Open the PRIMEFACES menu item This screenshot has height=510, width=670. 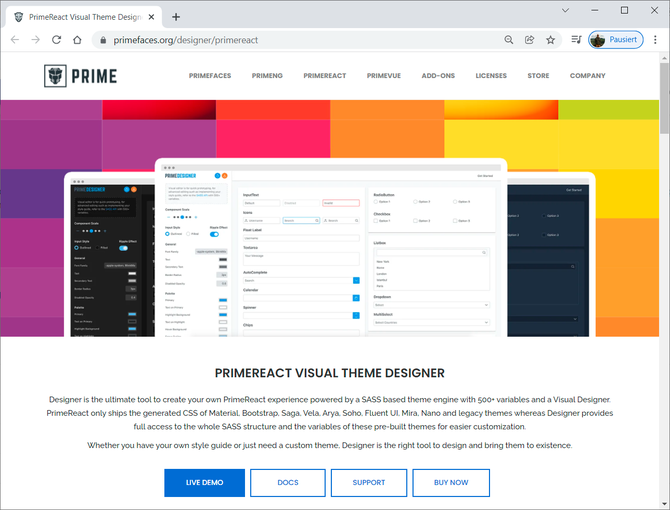coord(210,76)
